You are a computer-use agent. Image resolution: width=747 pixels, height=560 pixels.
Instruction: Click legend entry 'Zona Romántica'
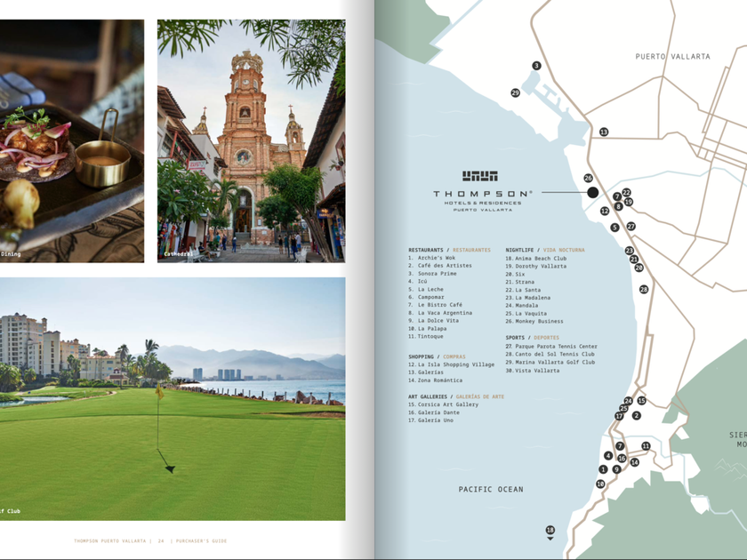436,380
